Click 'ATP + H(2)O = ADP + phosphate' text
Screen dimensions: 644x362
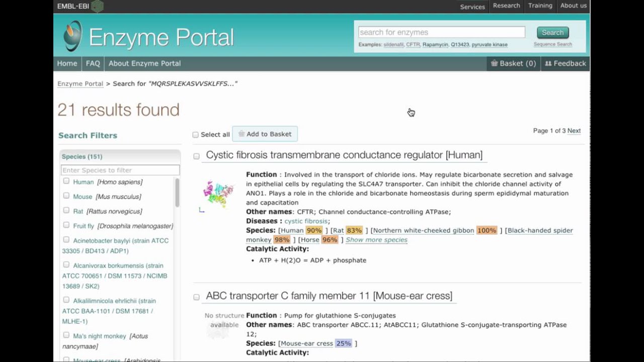click(x=312, y=260)
